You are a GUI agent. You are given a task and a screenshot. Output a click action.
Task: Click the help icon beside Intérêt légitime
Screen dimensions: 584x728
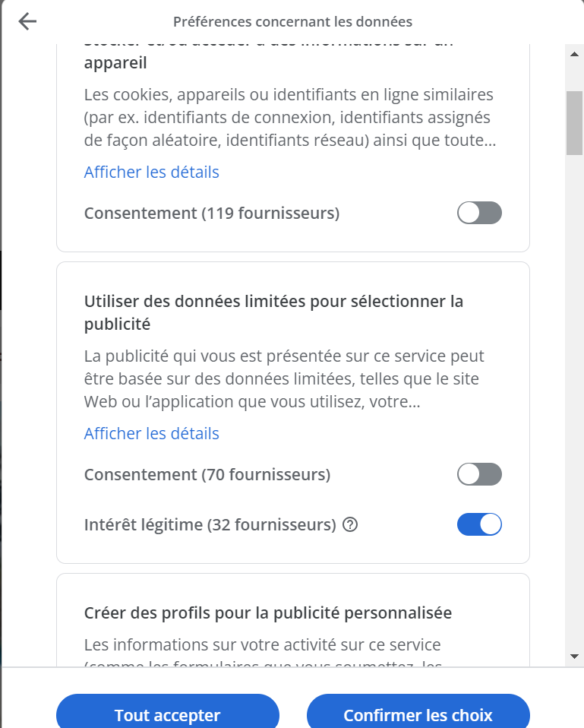(350, 524)
